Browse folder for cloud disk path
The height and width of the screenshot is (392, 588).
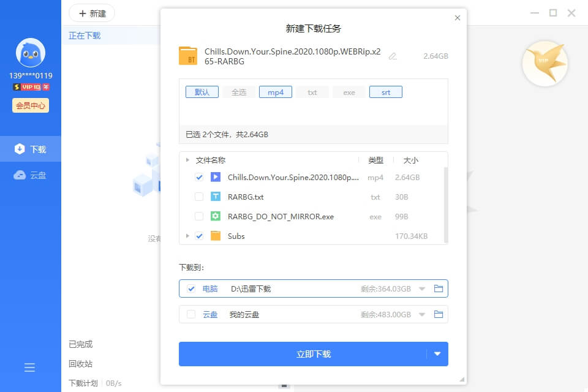click(x=439, y=314)
